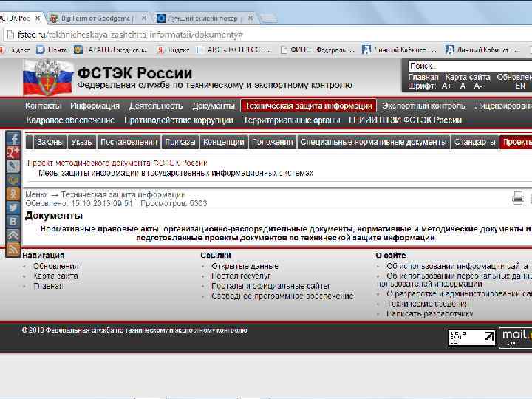Share page on Facebook sidebar icon
The image size is (532, 399).
tap(13, 139)
